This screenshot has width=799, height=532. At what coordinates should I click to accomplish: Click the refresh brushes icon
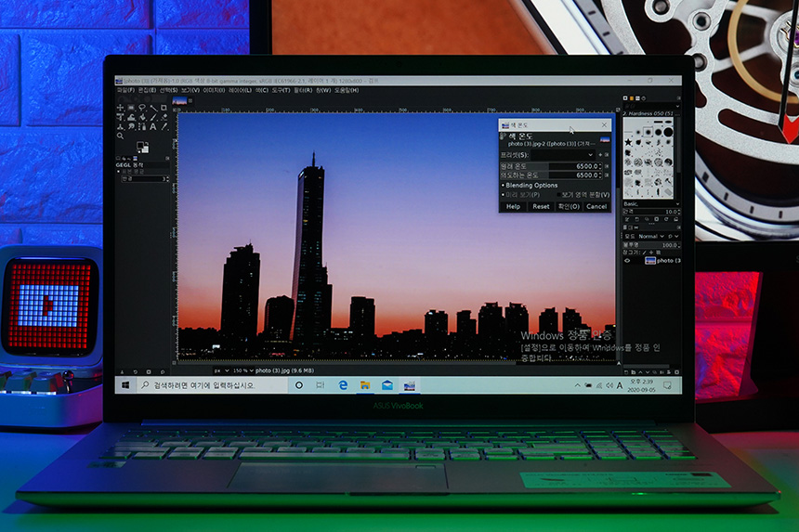[666, 219]
